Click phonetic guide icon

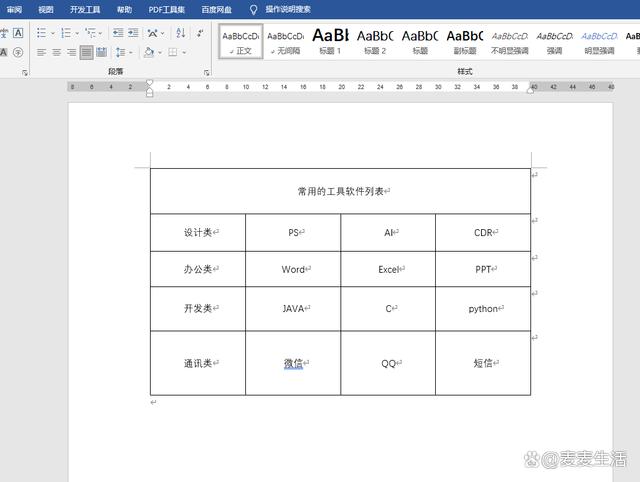coord(3,33)
